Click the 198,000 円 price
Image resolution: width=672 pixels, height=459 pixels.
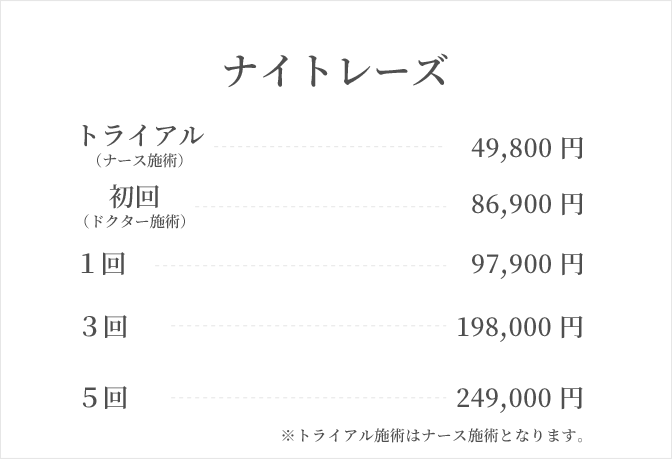[x=519, y=327]
